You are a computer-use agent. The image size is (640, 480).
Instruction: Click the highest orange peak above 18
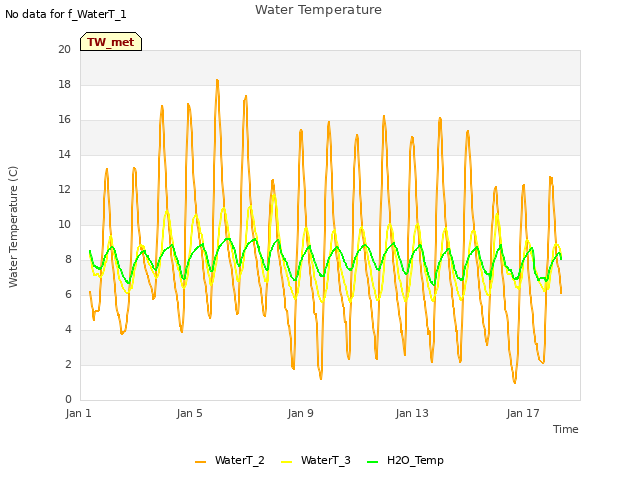tap(217, 81)
